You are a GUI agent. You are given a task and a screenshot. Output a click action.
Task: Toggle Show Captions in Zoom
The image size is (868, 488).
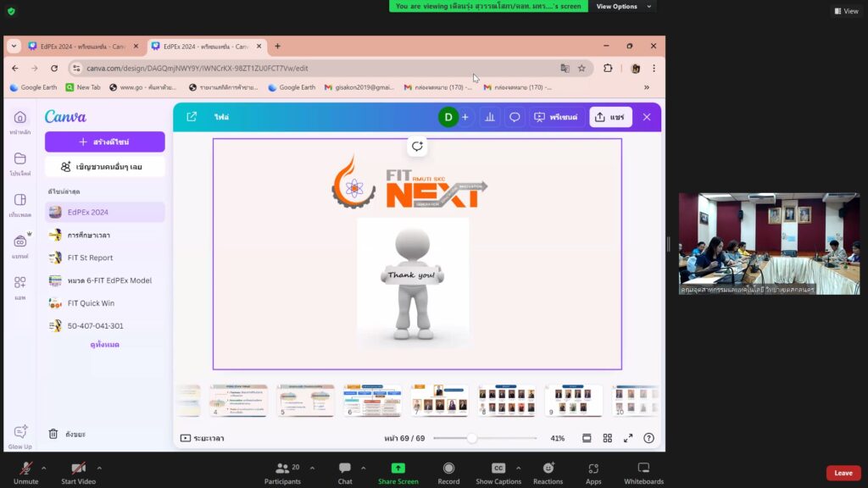[x=498, y=473]
